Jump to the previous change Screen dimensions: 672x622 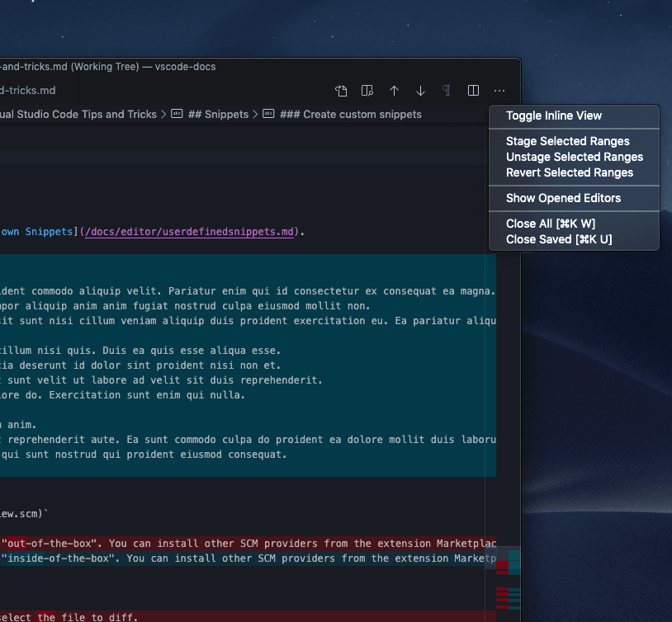(x=394, y=91)
